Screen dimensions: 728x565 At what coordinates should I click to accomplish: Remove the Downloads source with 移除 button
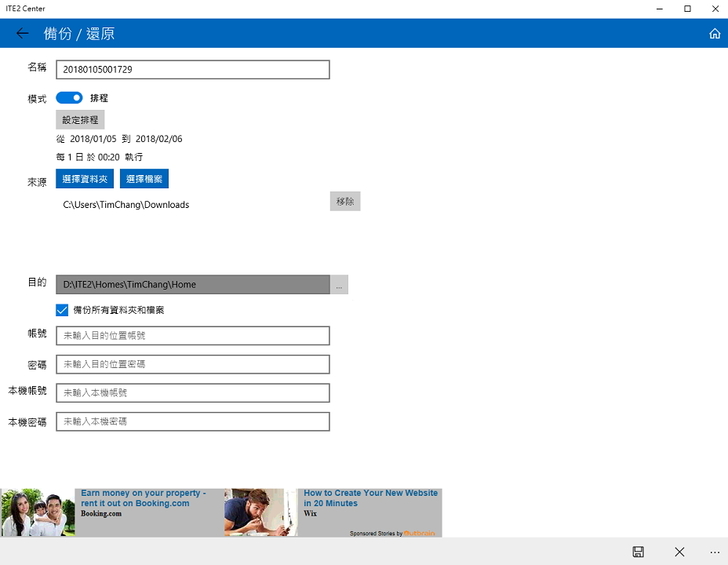coord(345,201)
